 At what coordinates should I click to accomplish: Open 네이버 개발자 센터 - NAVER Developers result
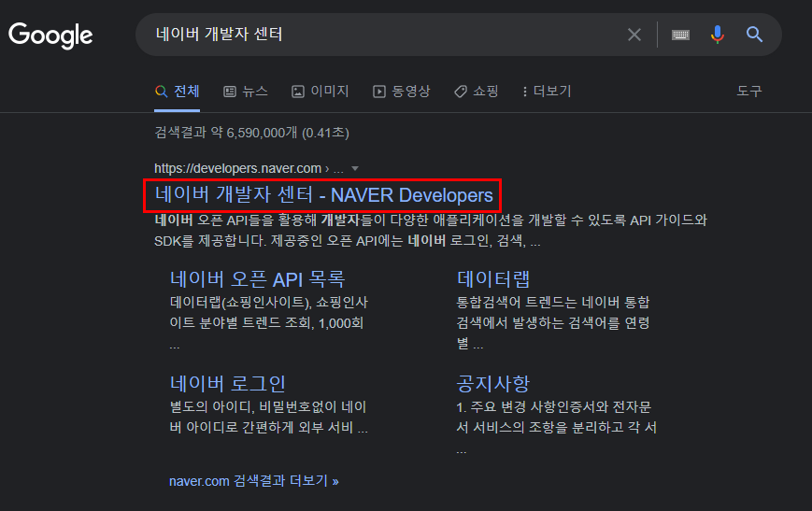point(323,195)
